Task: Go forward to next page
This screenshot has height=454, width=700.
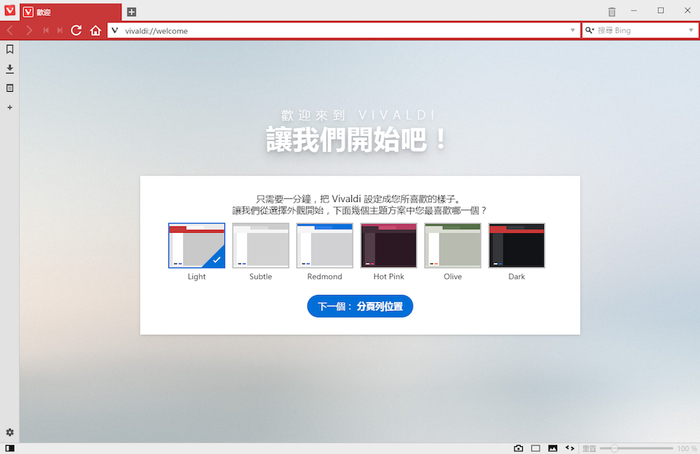Action: [x=29, y=30]
